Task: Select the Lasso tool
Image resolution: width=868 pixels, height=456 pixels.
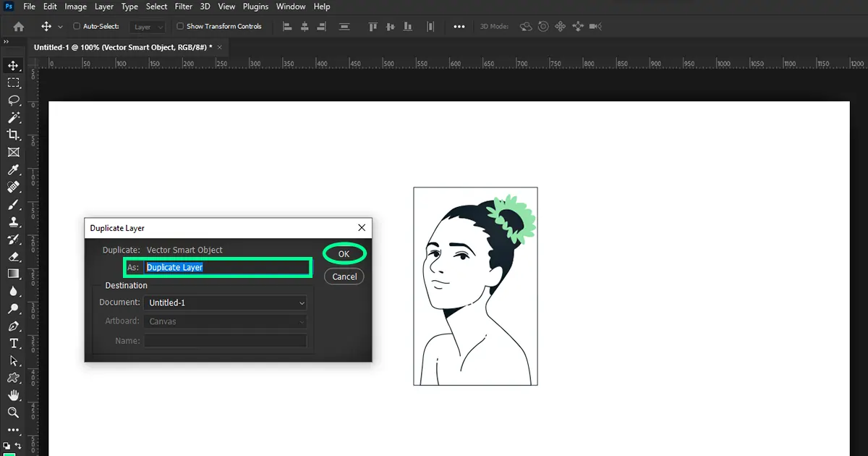Action: click(14, 101)
